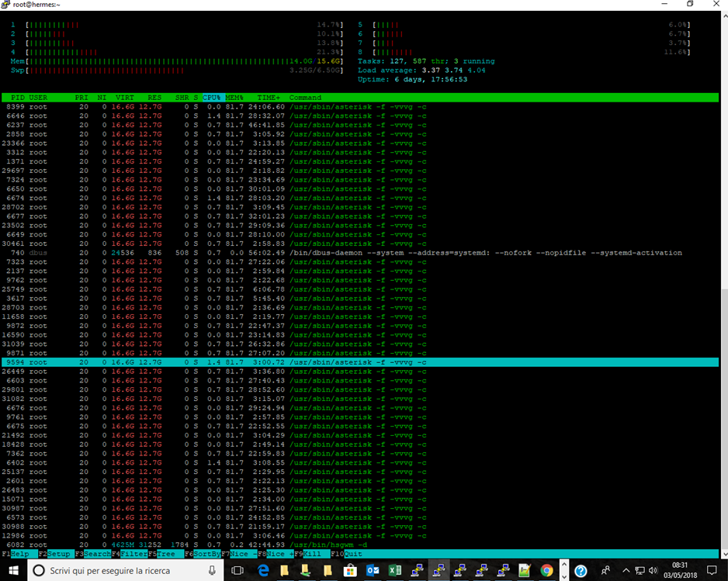Open the People icon in the taskbar
Viewport: 728px width, 581px height.
point(605,570)
